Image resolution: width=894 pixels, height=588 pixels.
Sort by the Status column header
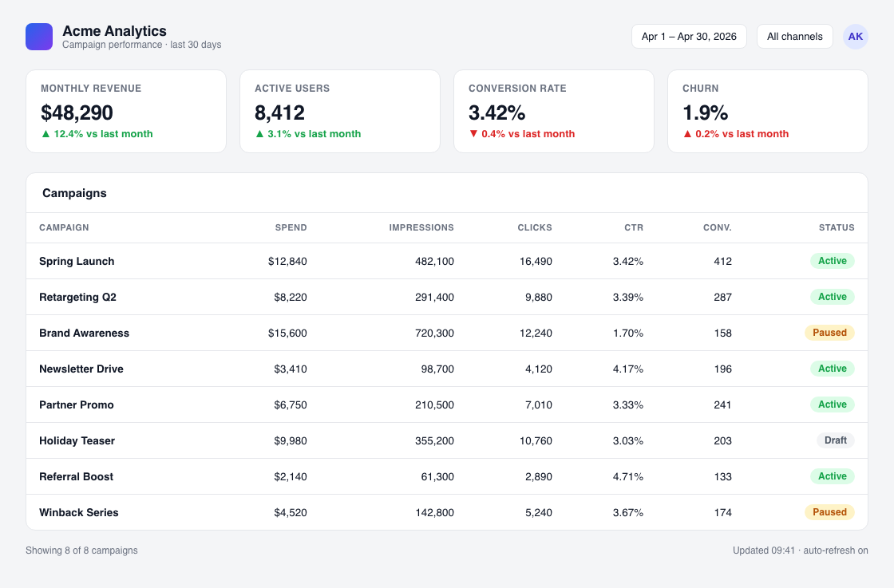837,227
